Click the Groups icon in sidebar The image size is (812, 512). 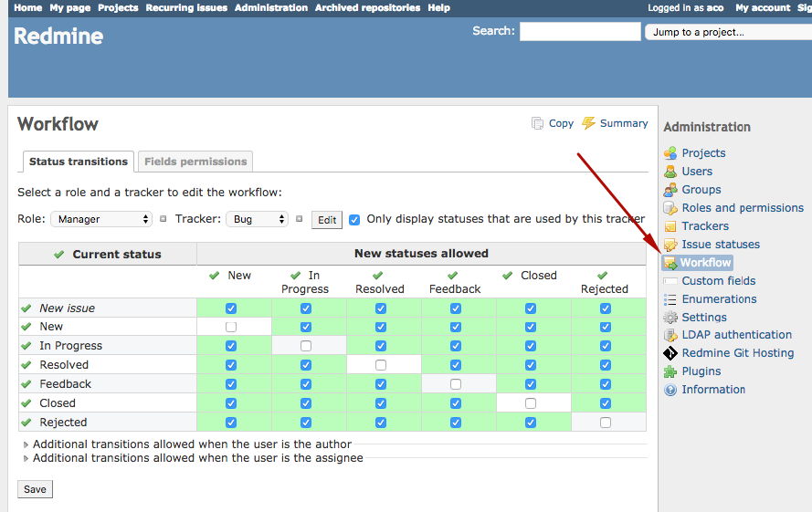point(670,190)
